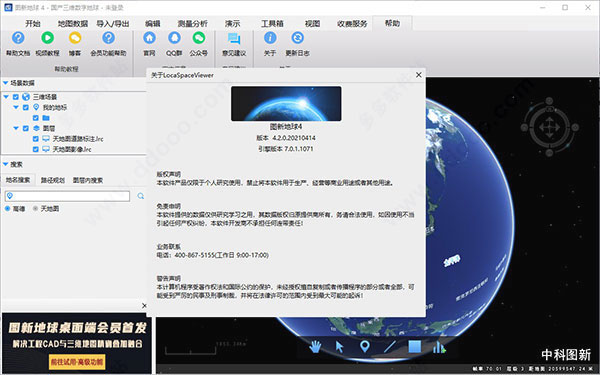Select the 高德 radio button
Viewport: 600px width, 375px height.
(8, 209)
